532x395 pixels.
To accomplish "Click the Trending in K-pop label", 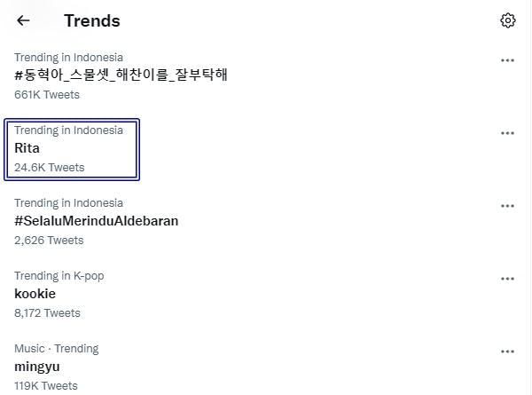I will tap(59, 276).
